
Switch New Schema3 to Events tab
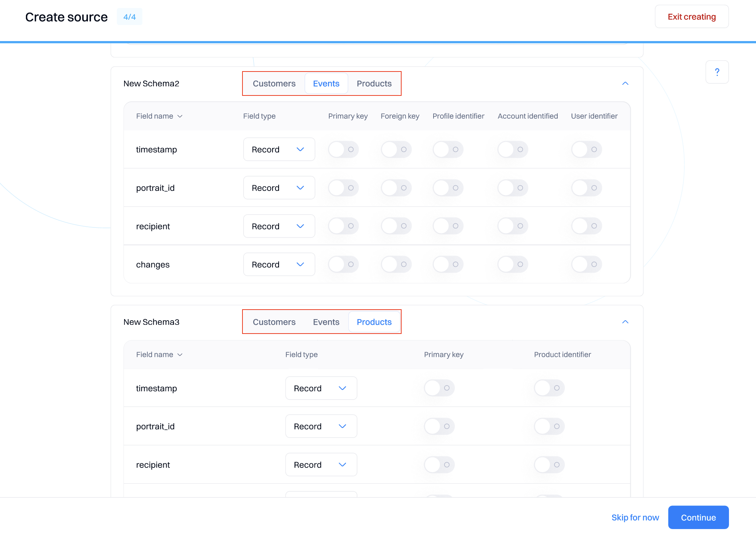coord(326,322)
